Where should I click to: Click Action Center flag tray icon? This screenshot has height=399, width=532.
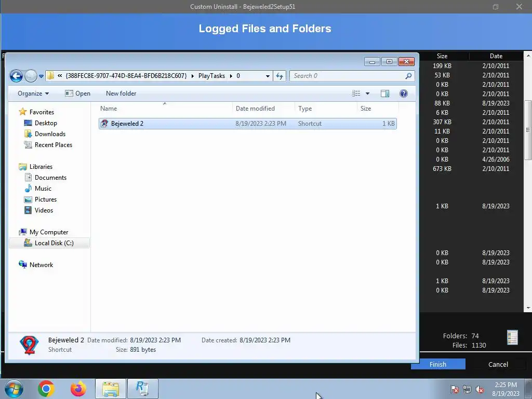tap(454, 389)
